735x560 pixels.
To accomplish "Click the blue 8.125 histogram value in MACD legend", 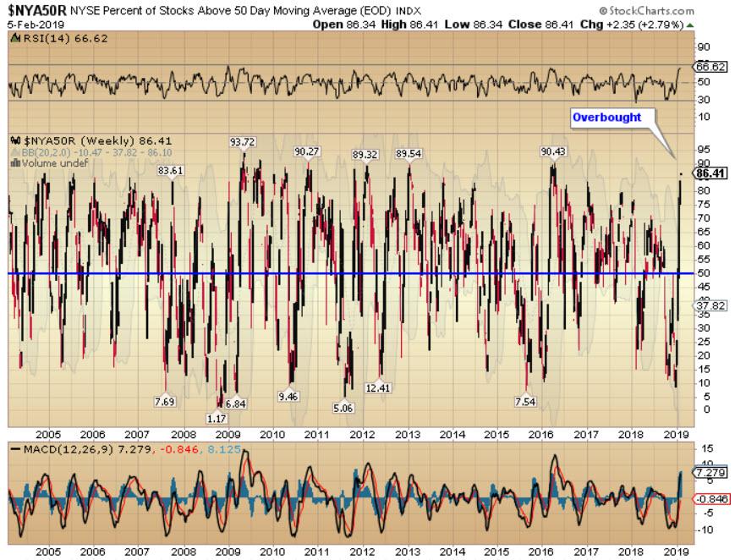I will coord(223,450).
